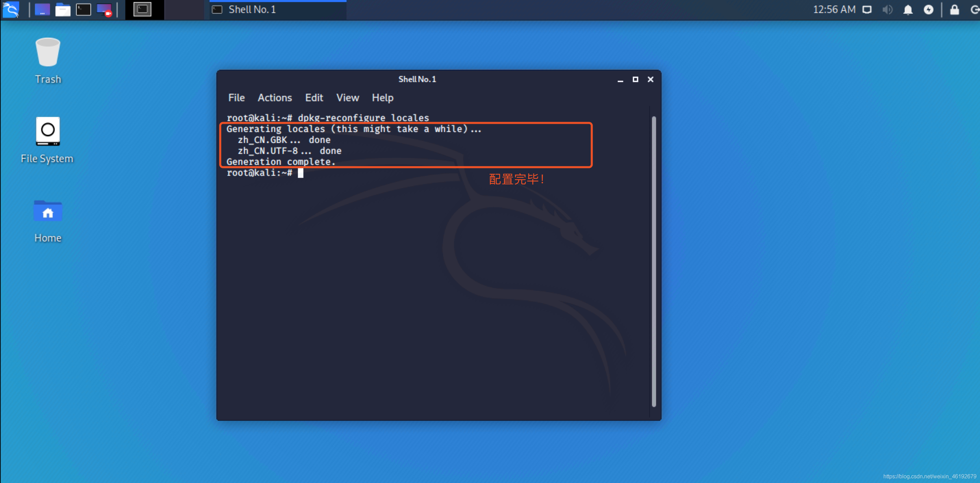Select the File System desktop icon
The width and height of the screenshot is (980, 483).
click(x=47, y=140)
